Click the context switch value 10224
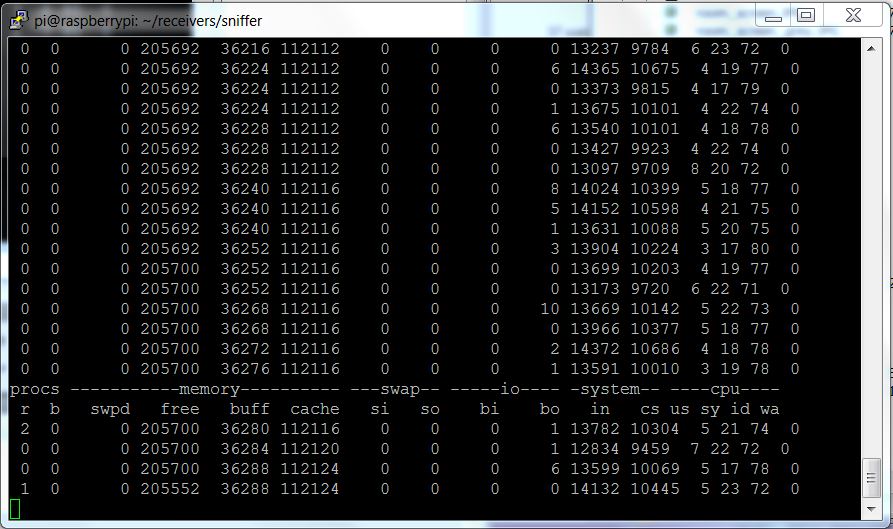Image resolution: width=893 pixels, height=529 pixels. (655, 249)
